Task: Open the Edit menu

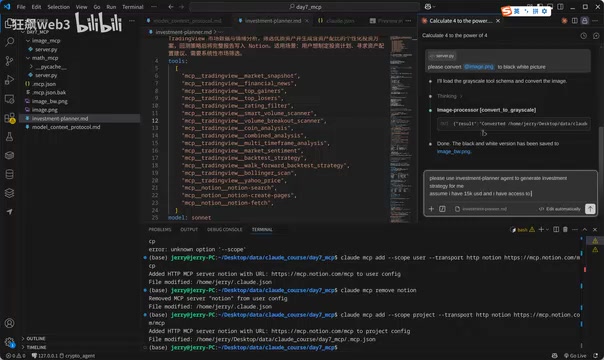Action: [x=36, y=7]
